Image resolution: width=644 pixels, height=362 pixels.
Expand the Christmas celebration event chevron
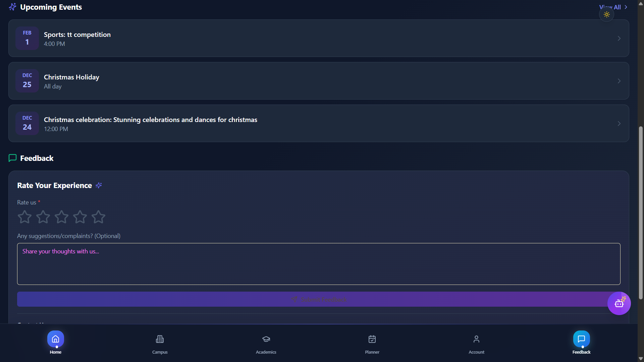619,124
